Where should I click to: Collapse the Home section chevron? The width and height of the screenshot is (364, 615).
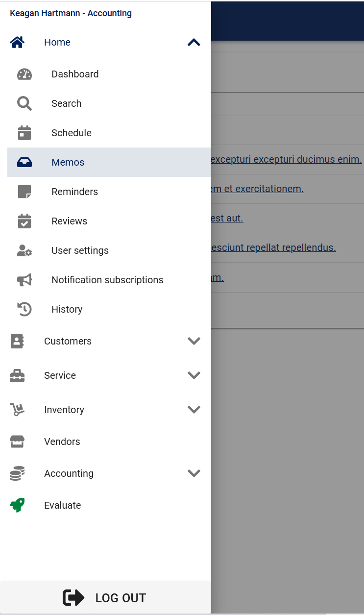point(194,42)
